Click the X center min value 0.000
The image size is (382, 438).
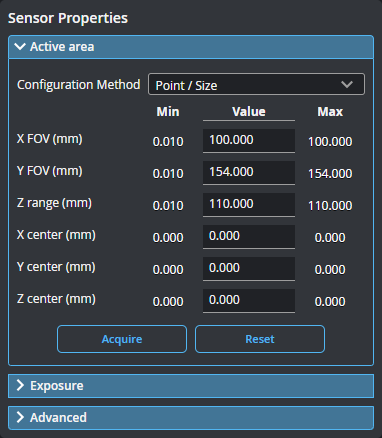pos(168,238)
